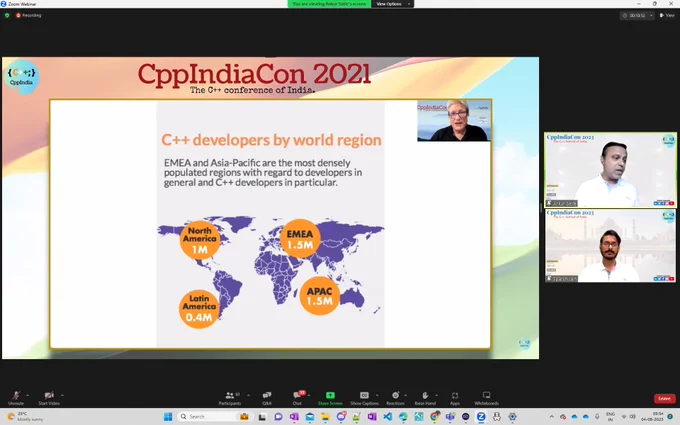This screenshot has height=425, width=680.
Task: Open Settings gear from taskbar
Action: coord(512,417)
